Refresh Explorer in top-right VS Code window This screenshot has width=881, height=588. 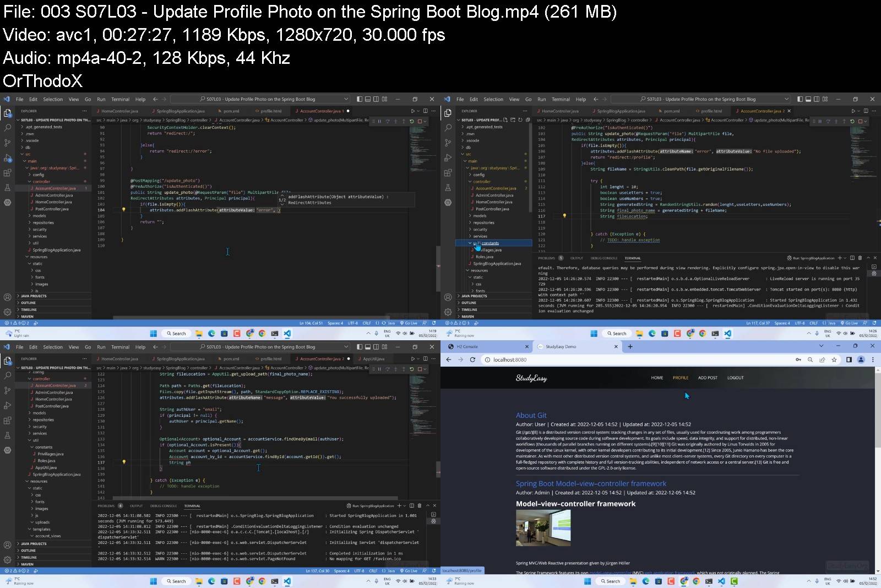tap(520, 119)
